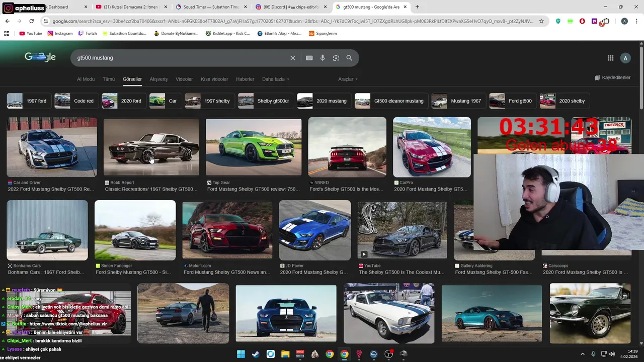
Task: Filter by the Ford gt500 chip
Action: pos(513,101)
